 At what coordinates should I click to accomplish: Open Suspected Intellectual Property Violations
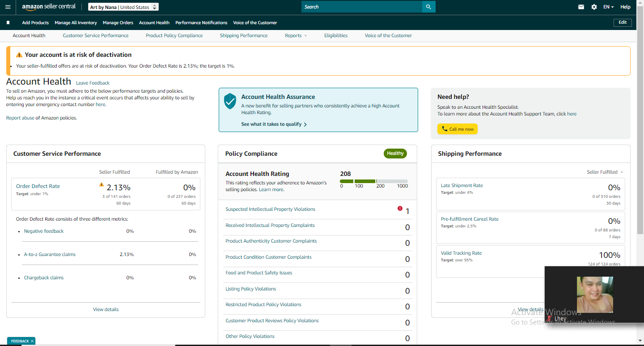270,209
